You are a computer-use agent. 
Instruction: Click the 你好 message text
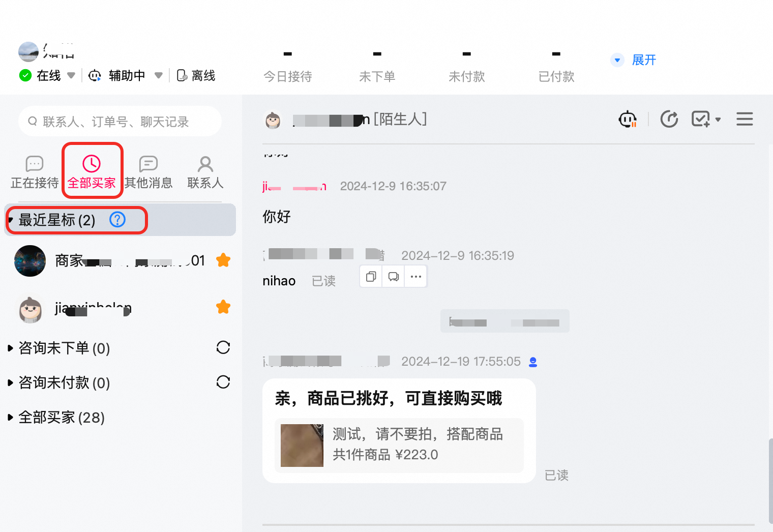click(277, 217)
